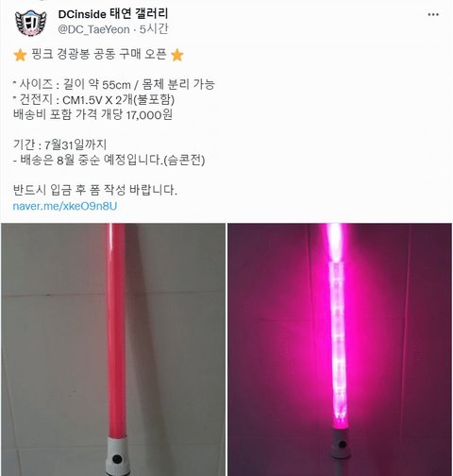Open the @DC_TaeYeon handle link
Viewport: 453px width, 476px height.
point(93,29)
